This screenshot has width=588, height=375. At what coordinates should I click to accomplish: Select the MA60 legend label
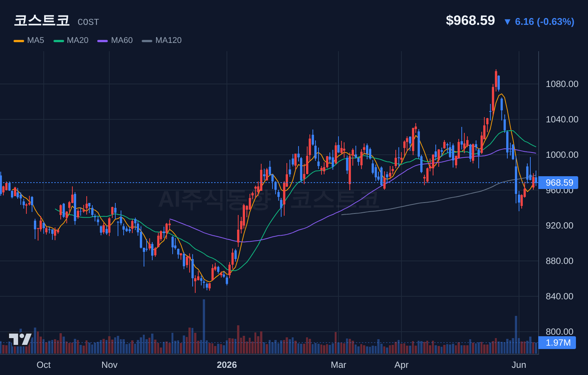pos(122,40)
